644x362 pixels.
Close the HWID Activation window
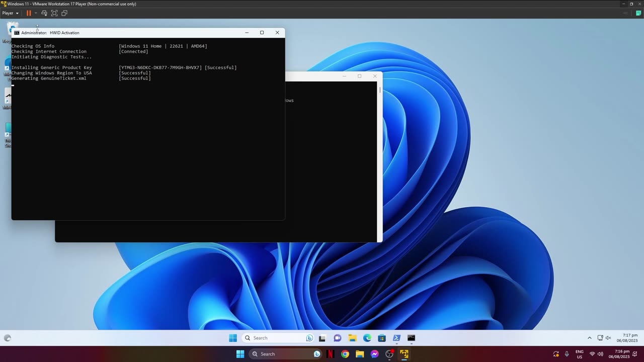point(277,33)
